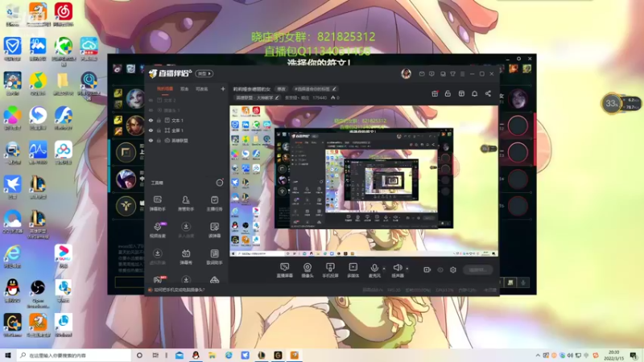Open File Explorer on the taskbar
Viewport: 644px width, 362px height.
point(212,355)
